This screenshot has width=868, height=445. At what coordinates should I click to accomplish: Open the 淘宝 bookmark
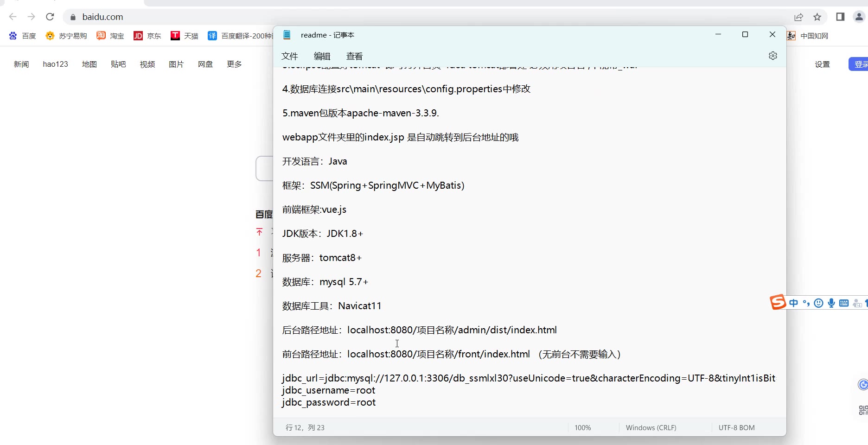coord(110,36)
